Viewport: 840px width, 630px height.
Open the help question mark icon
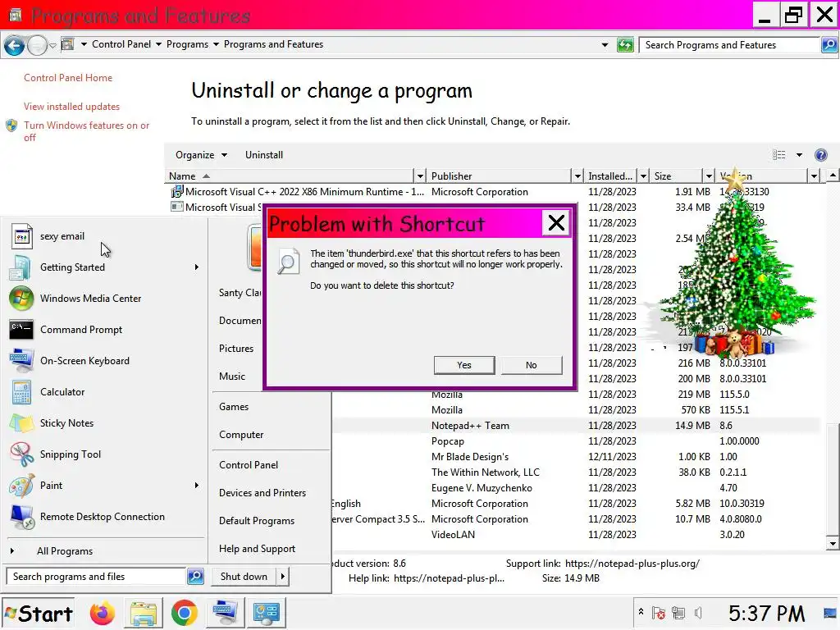(820, 155)
